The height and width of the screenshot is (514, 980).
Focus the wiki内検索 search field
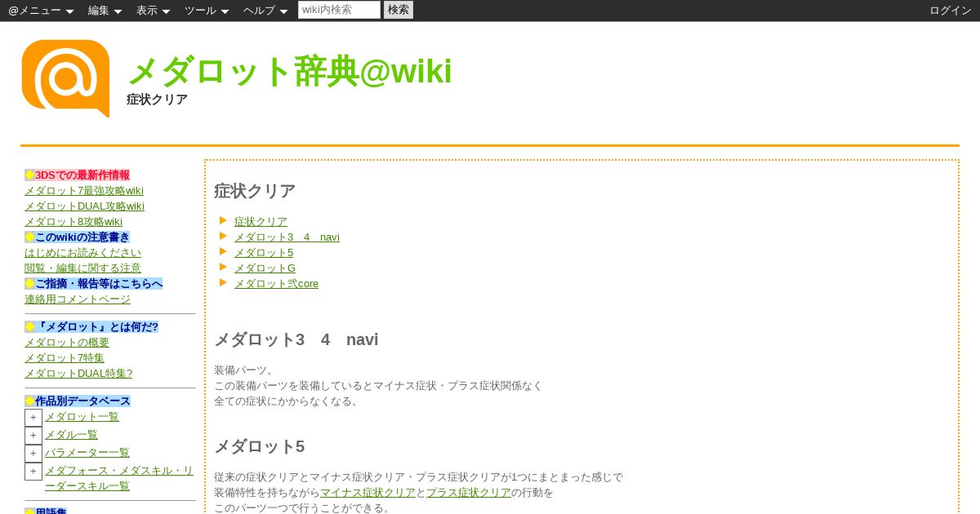click(x=339, y=10)
